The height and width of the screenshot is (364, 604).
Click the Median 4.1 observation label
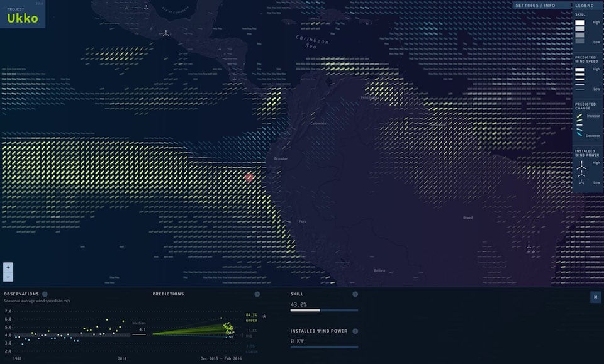pyautogui.click(x=140, y=329)
